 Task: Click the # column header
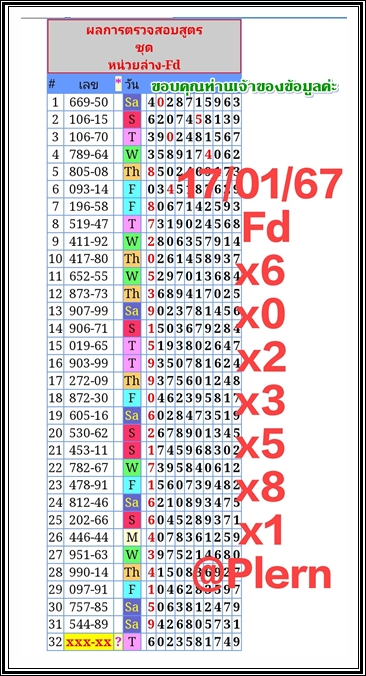52,85
